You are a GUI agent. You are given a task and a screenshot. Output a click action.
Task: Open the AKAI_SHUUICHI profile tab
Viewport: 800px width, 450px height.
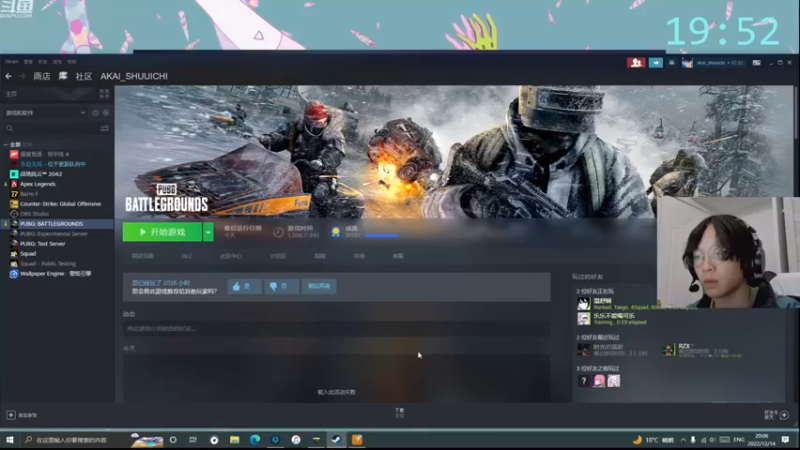click(x=134, y=76)
